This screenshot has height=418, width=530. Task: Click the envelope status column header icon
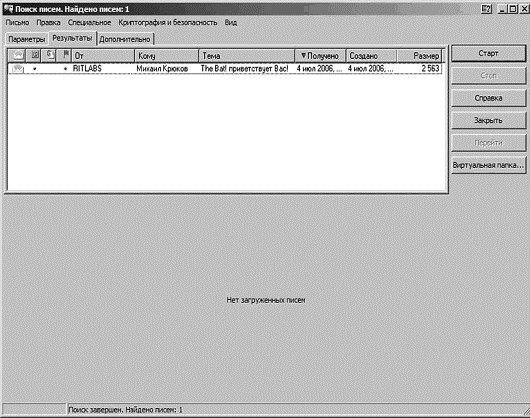[x=18, y=55]
